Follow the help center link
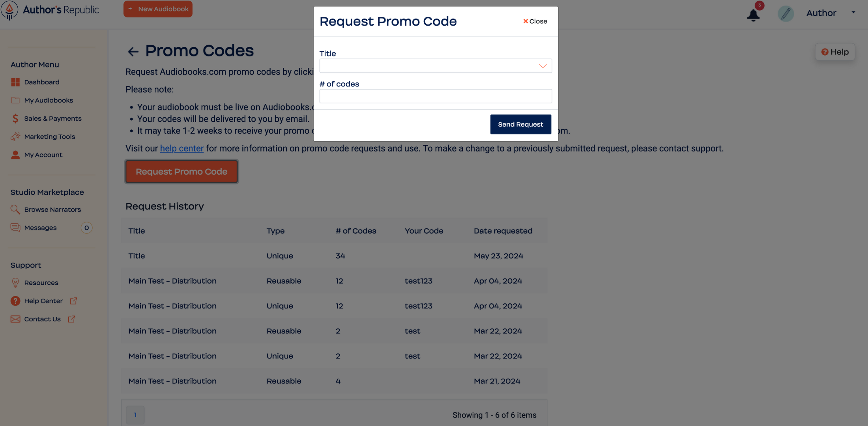The image size is (868, 426). coord(181,148)
